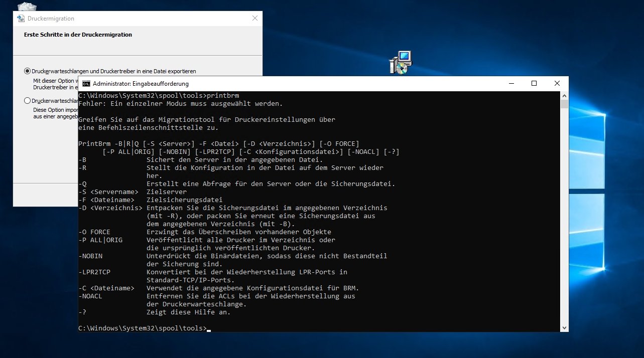Click the Erste Schritte heading in the wizard
Viewport: 644px width, 358px height.
point(78,35)
